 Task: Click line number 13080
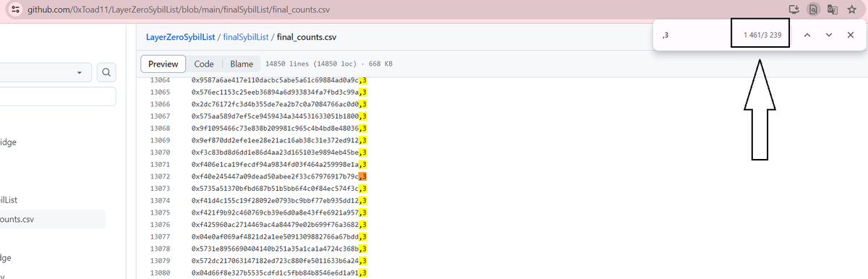click(159, 272)
